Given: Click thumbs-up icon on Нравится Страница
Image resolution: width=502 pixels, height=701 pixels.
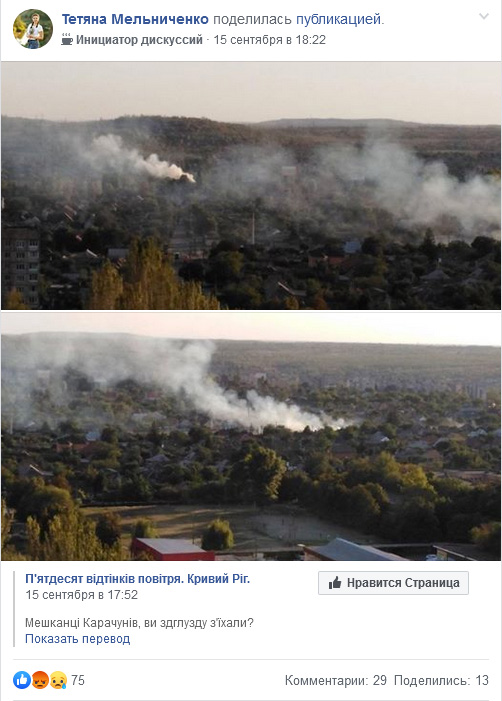Looking at the screenshot, I should pyautogui.click(x=335, y=583).
